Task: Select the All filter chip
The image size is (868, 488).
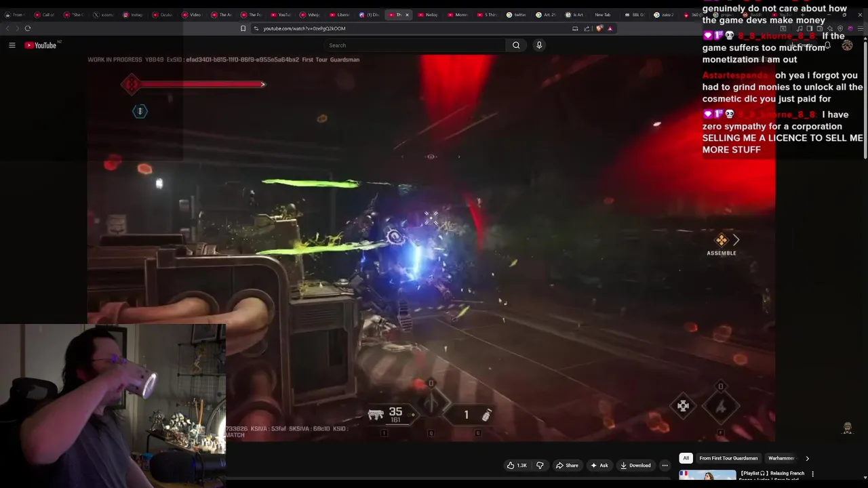Action: coord(686,458)
